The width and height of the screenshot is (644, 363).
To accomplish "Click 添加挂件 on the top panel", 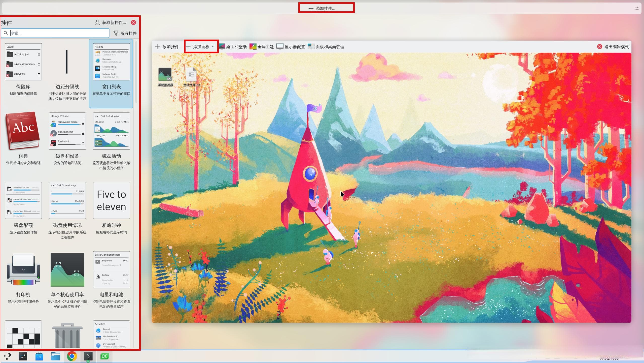I will click(x=322, y=8).
